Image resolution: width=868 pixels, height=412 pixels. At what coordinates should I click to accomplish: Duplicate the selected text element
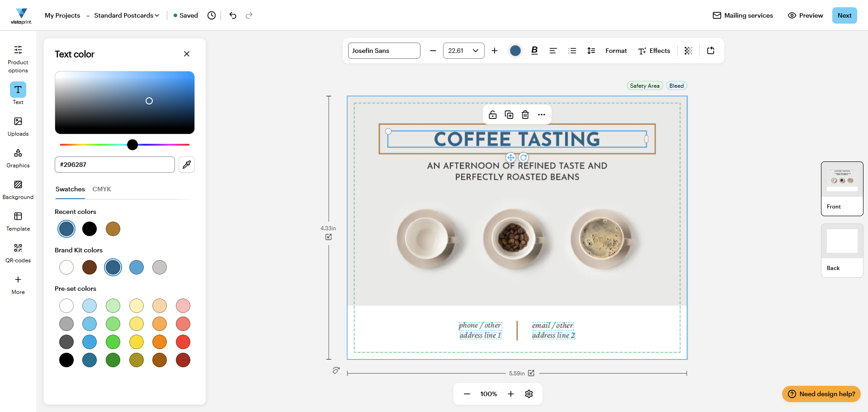pos(509,115)
